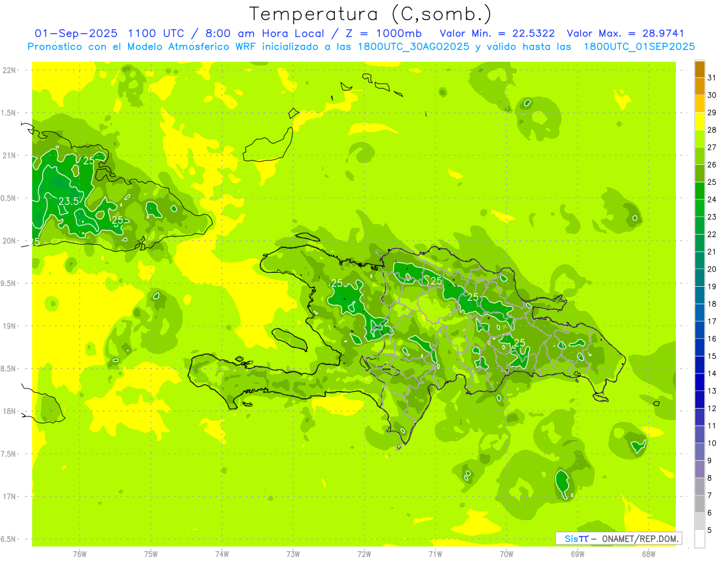Click the "23.5" contour label over Cuba
This screenshot has width=728, height=562.
[x=69, y=201]
